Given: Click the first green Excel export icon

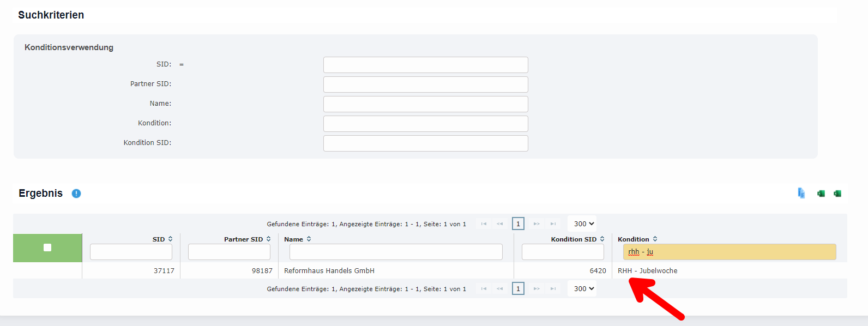Looking at the screenshot, I should pyautogui.click(x=821, y=194).
